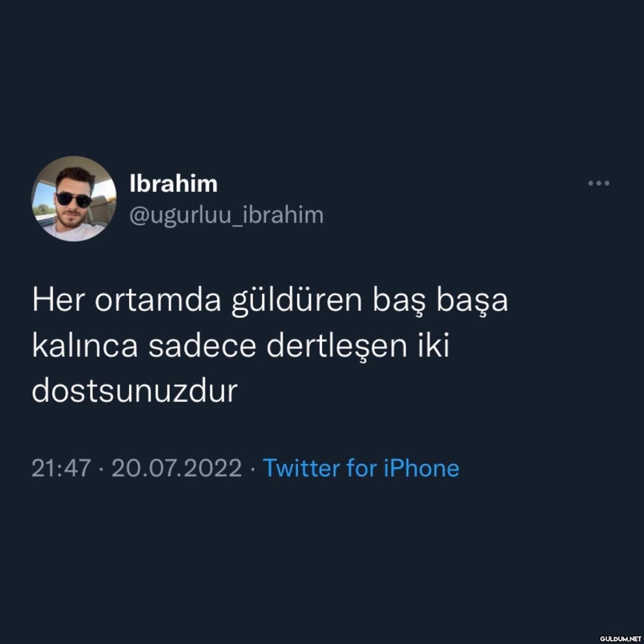Select the 21:47 tweet timestamp
Image resolution: width=644 pixels, height=644 pixels.
[x=61, y=468]
